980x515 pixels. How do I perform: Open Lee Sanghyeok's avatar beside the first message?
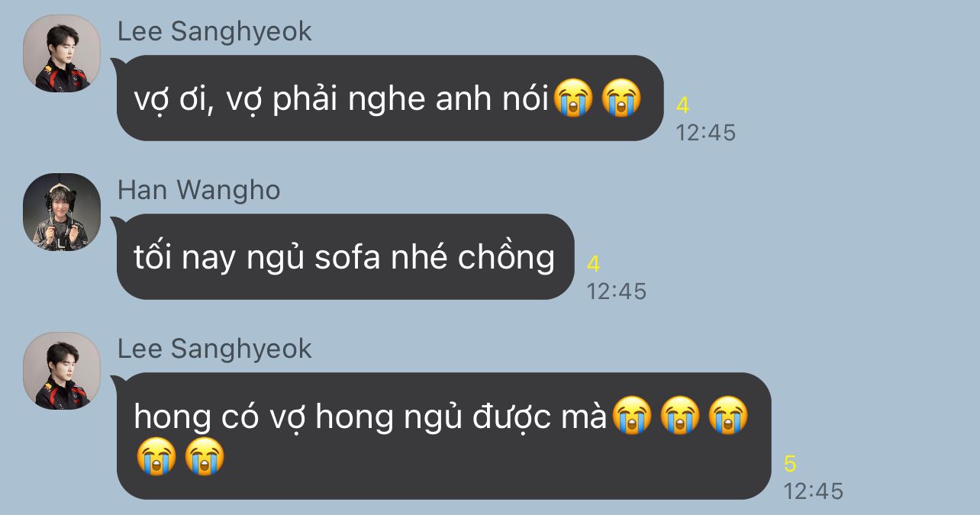coord(62,53)
